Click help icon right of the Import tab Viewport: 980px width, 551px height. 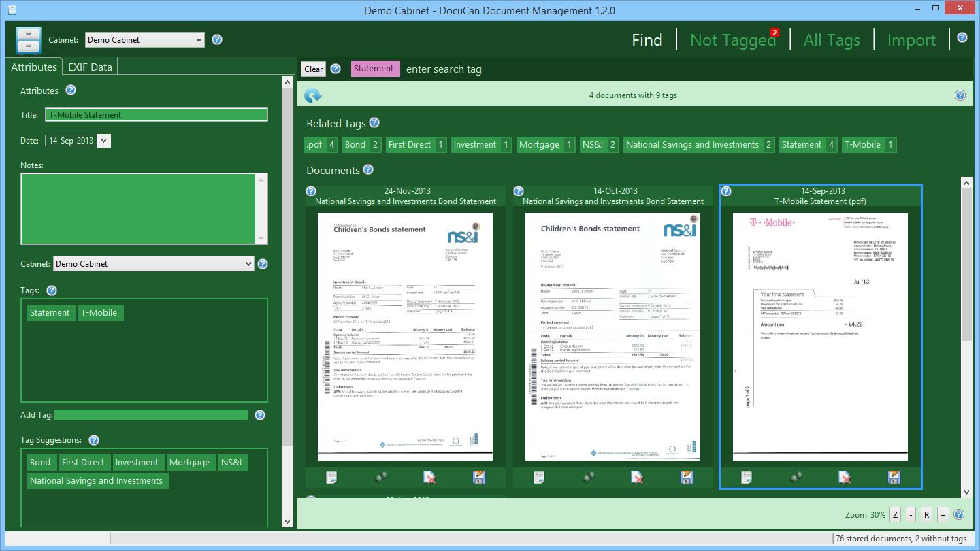tap(962, 37)
